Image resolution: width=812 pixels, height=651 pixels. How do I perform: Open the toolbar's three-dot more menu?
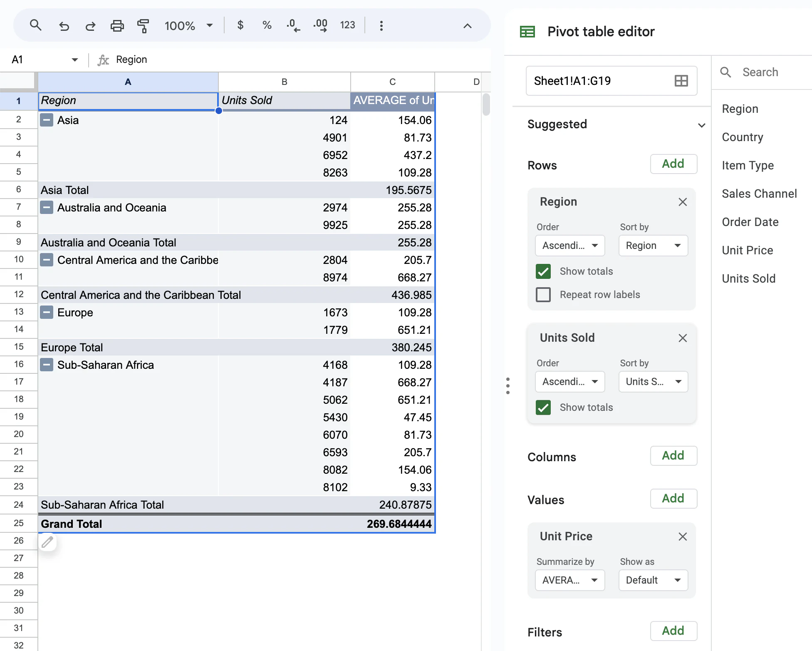click(x=381, y=26)
